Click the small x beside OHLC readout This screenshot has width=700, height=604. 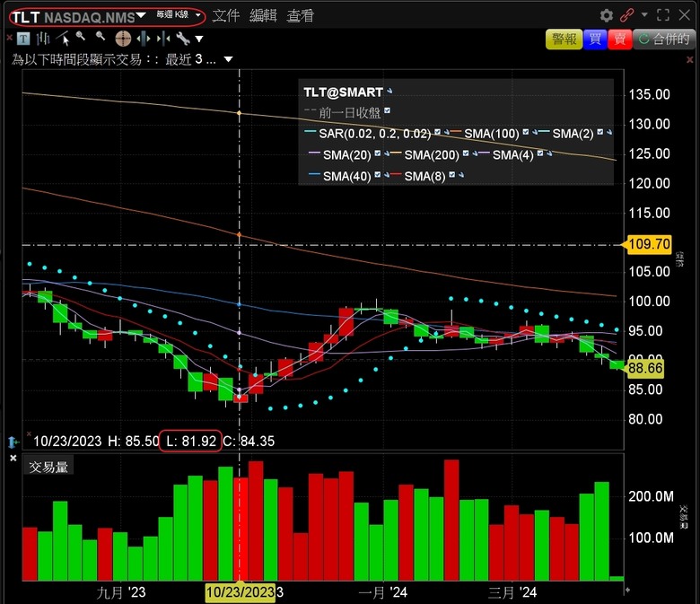pyautogui.click(x=29, y=433)
